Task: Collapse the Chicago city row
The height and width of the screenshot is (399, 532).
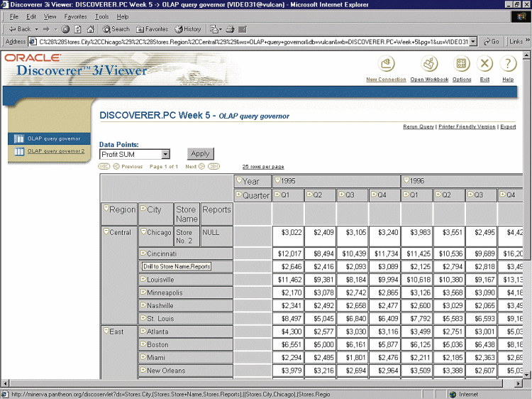Action: pyautogui.click(x=144, y=231)
